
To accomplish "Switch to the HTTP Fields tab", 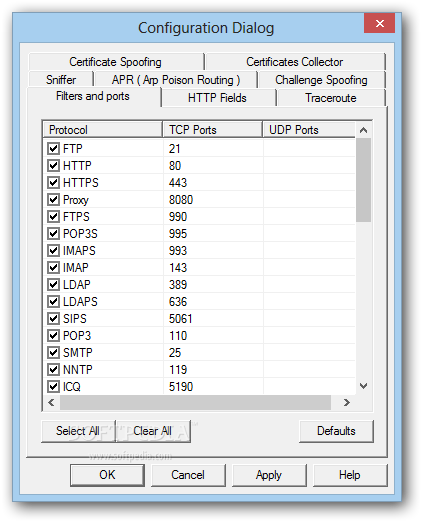I will coord(218,98).
